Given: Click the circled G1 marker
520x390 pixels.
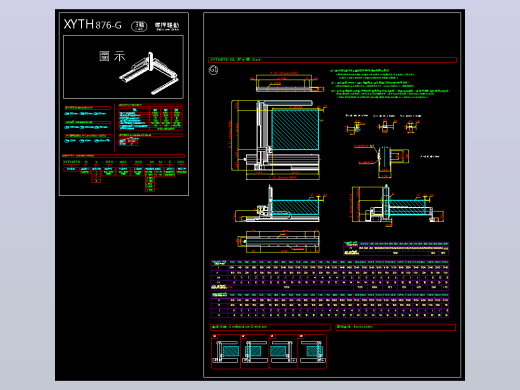Looking at the screenshot, I should [213, 70].
